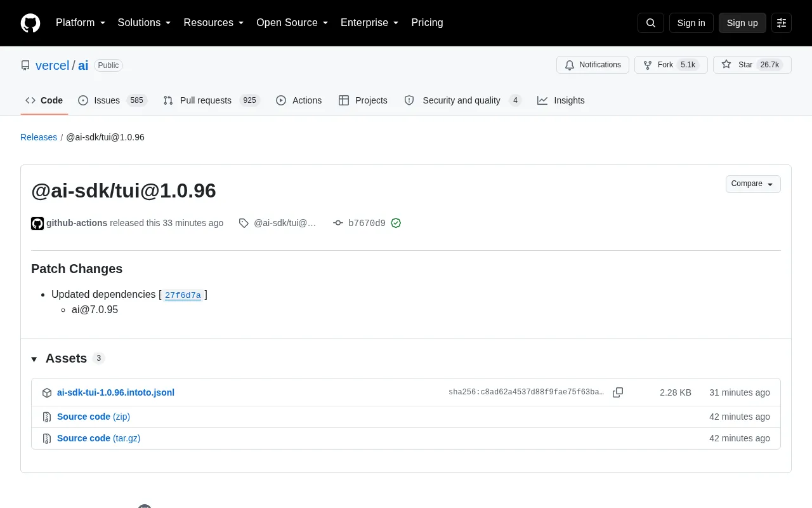The width and height of the screenshot is (812, 508).
Task: Click the verified commit checkmark badge
Action: 396,223
